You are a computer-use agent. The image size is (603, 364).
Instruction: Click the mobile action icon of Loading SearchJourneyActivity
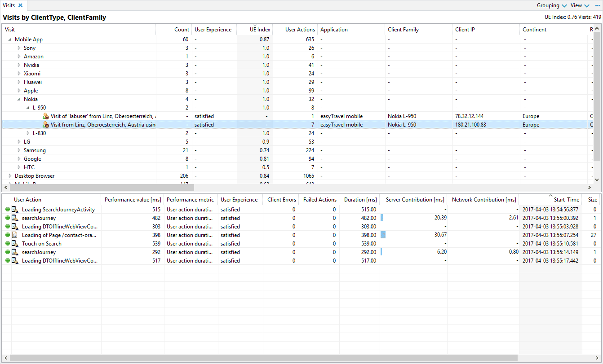15,210
